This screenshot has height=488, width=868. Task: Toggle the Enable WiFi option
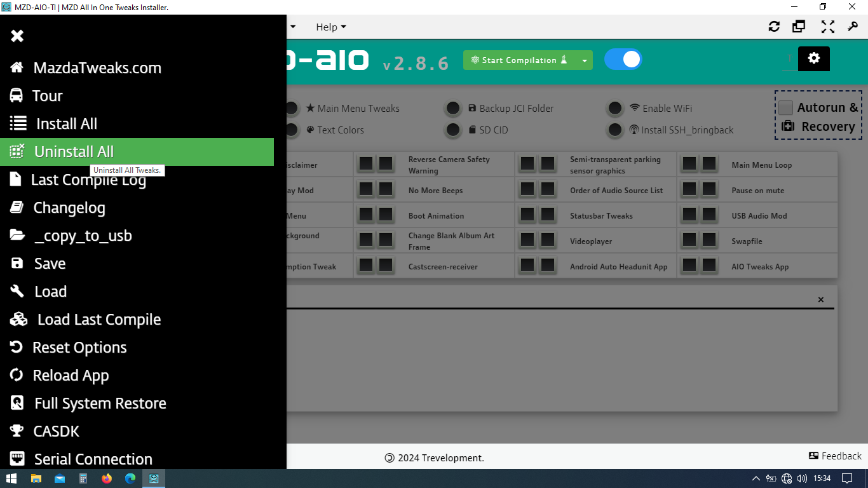[615, 109]
